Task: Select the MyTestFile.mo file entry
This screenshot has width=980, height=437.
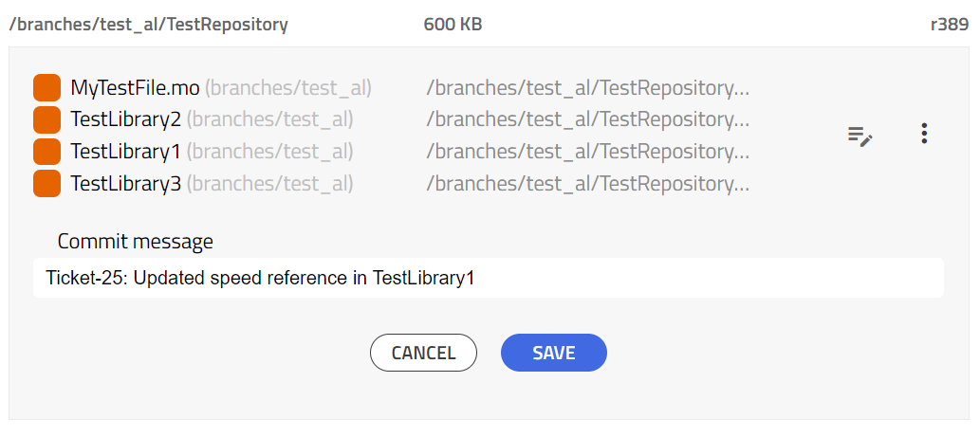Action: point(135,88)
